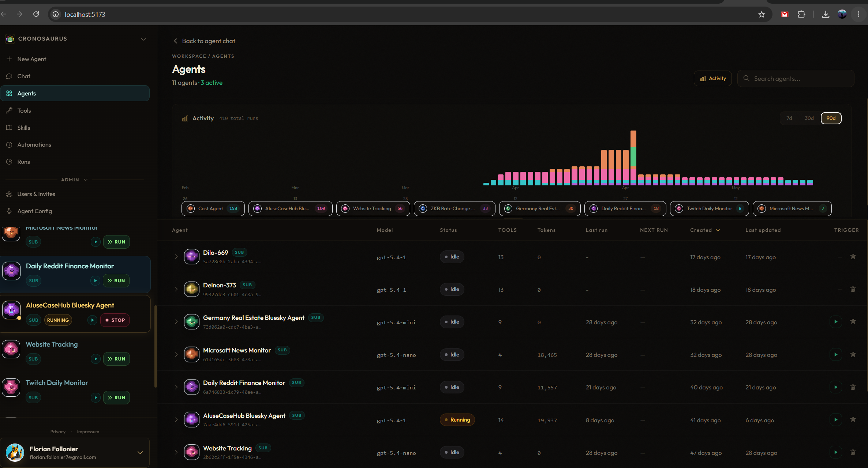Click the Search agents field
Screen dimensions: 868x468
click(x=796, y=79)
